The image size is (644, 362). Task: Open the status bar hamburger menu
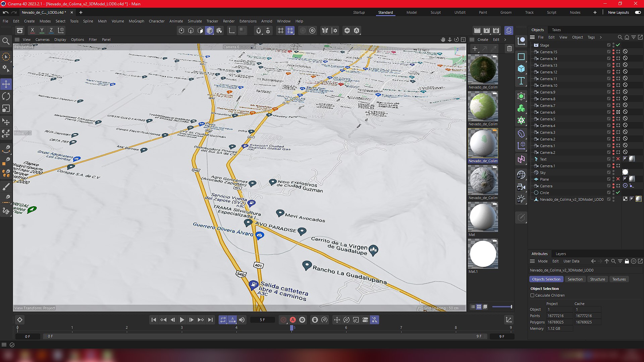pos(4,345)
